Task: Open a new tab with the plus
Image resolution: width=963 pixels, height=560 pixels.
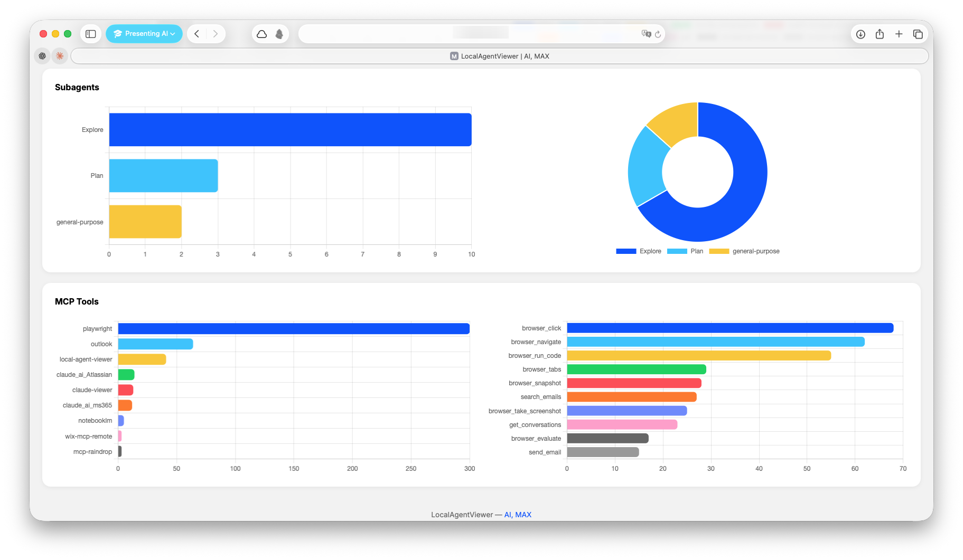Action: point(899,34)
